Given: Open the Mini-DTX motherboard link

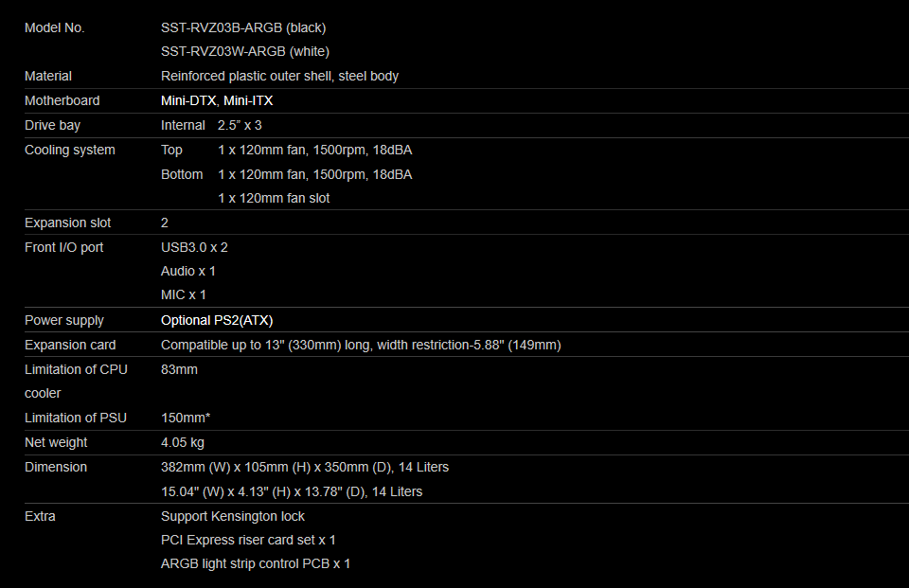Looking at the screenshot, I should [x=188, y=100].
